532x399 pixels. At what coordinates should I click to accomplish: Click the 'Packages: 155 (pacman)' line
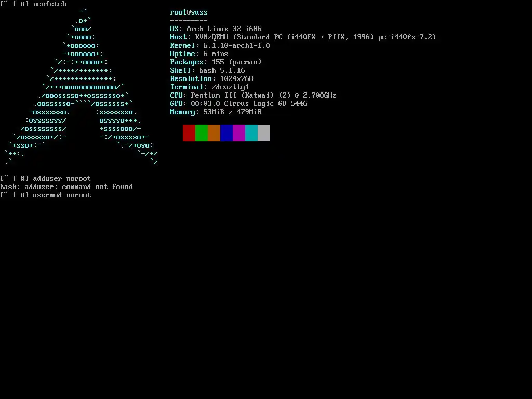coord(216,62)
